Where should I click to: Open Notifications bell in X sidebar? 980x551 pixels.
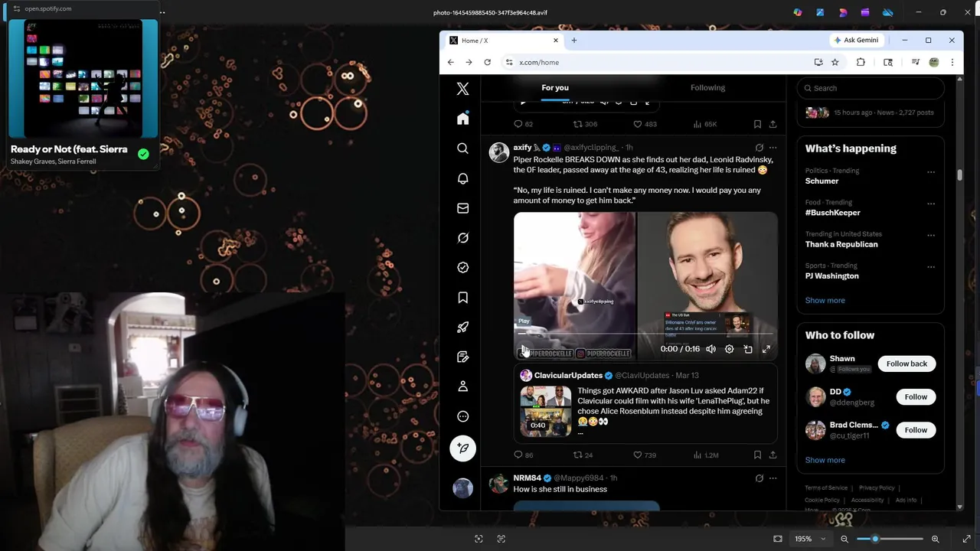point(462,178)
